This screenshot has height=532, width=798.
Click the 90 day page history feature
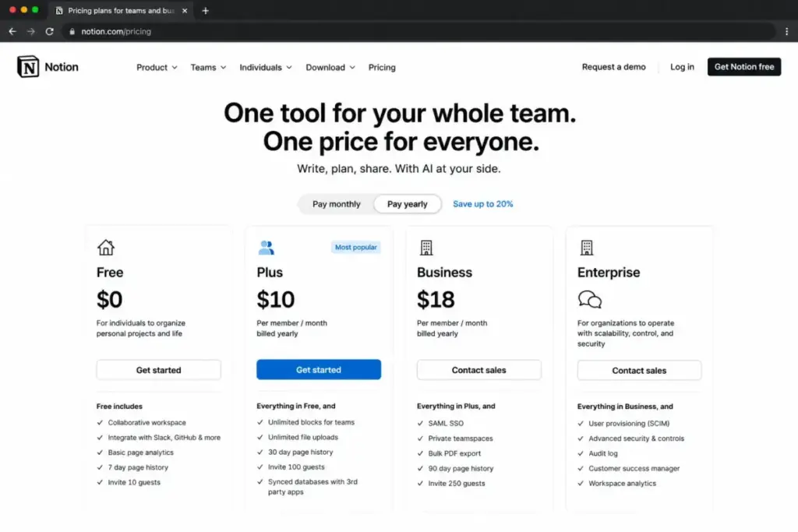pos(461,468)
